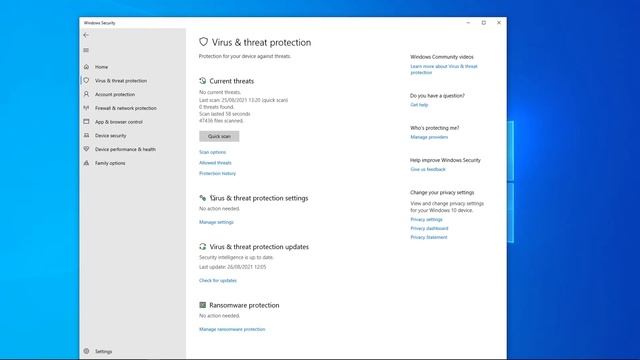Click the 'Last scan' quick scan line
The image size is (640, 360).
click(x=243, y=100)
